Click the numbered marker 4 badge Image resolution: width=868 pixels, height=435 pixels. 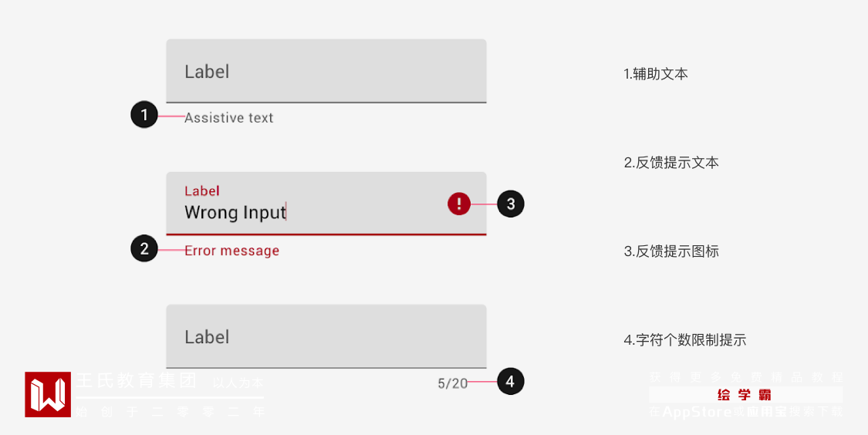pyautogui.click(x=511, y=381)
